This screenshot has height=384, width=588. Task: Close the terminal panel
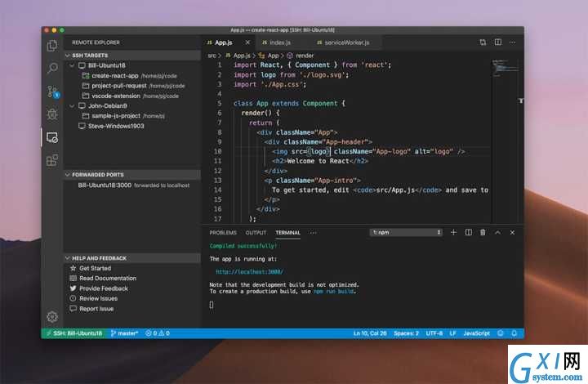(512, 233)
